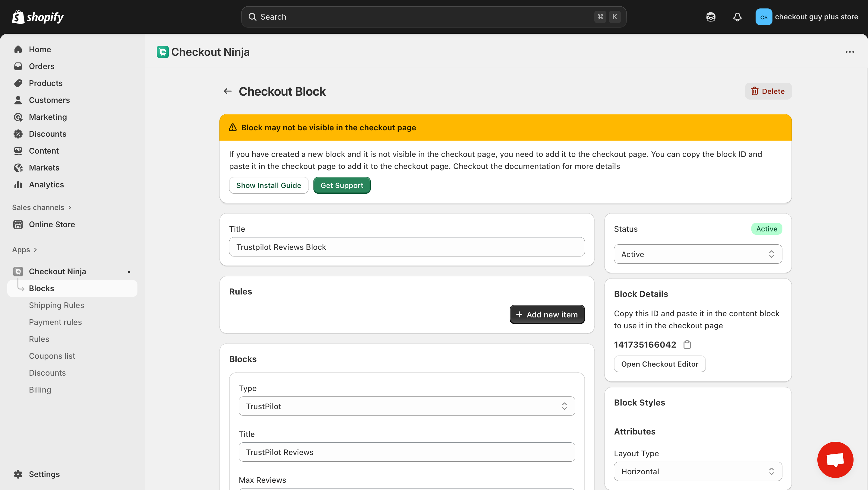Click the Orders sidebar icon

(x=18, y=66)
